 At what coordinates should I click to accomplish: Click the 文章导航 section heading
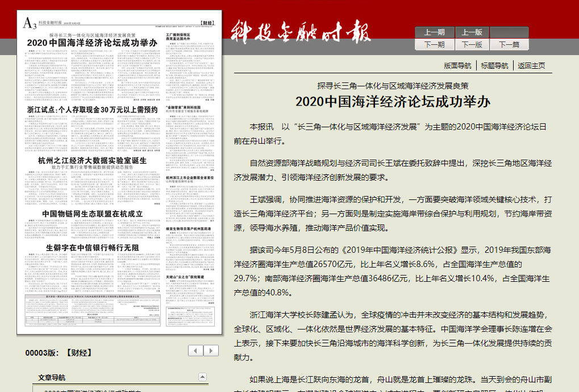[52, 377]
